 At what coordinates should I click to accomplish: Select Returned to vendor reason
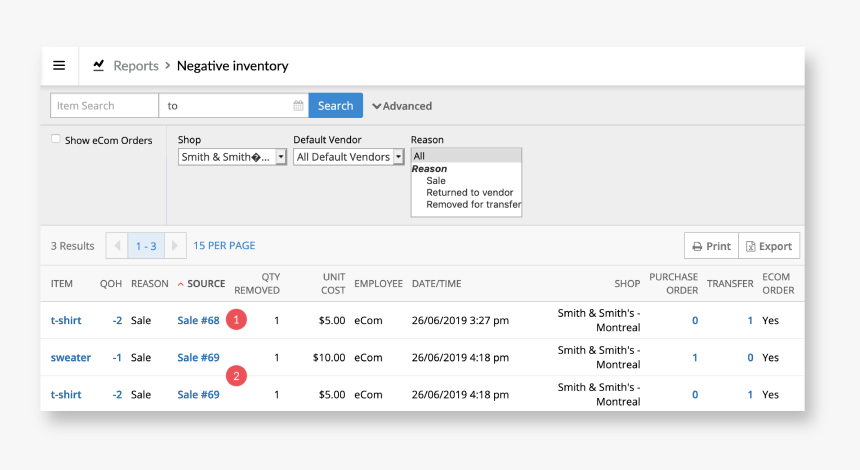point(469,192)
